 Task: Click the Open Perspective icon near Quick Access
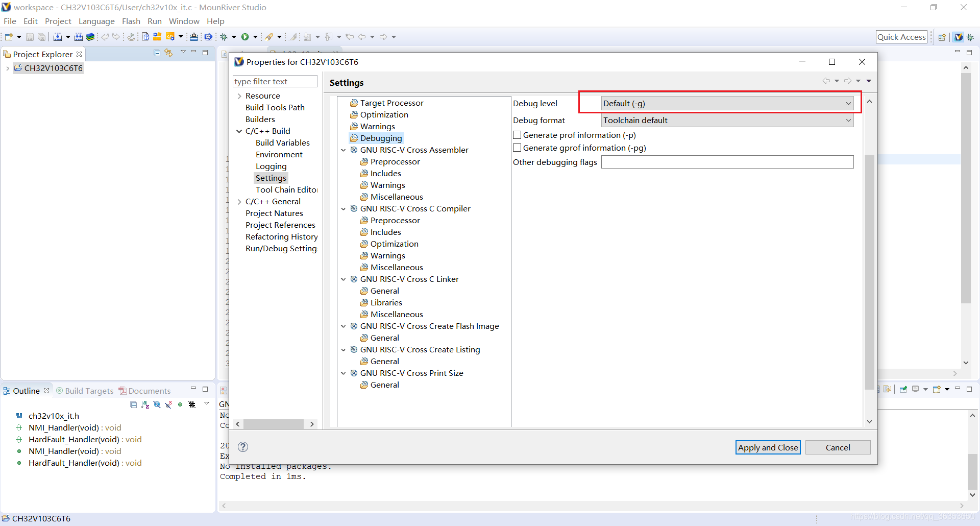(x=942, y=37)
